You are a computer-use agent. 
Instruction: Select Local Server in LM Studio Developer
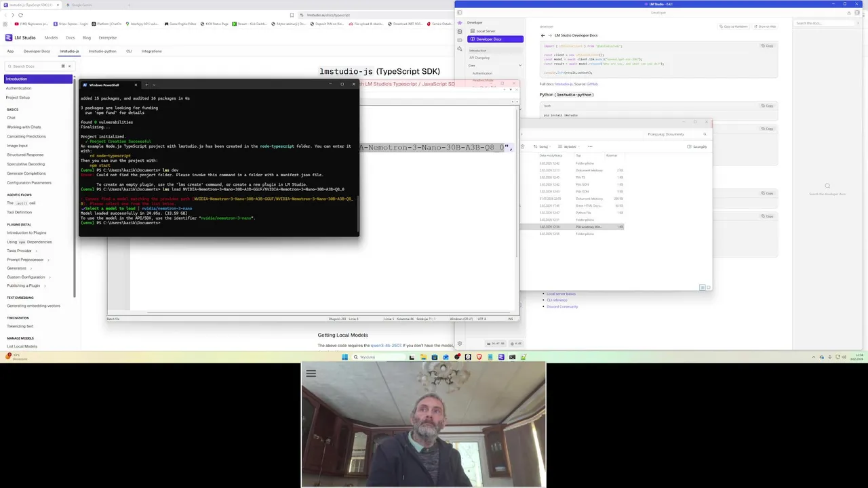486,31
